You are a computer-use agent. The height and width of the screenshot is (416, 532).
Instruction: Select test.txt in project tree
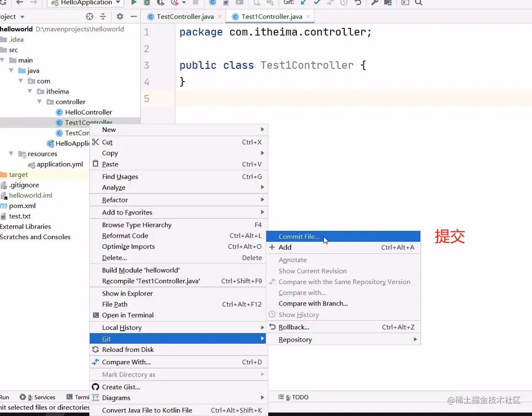point(20,216)
